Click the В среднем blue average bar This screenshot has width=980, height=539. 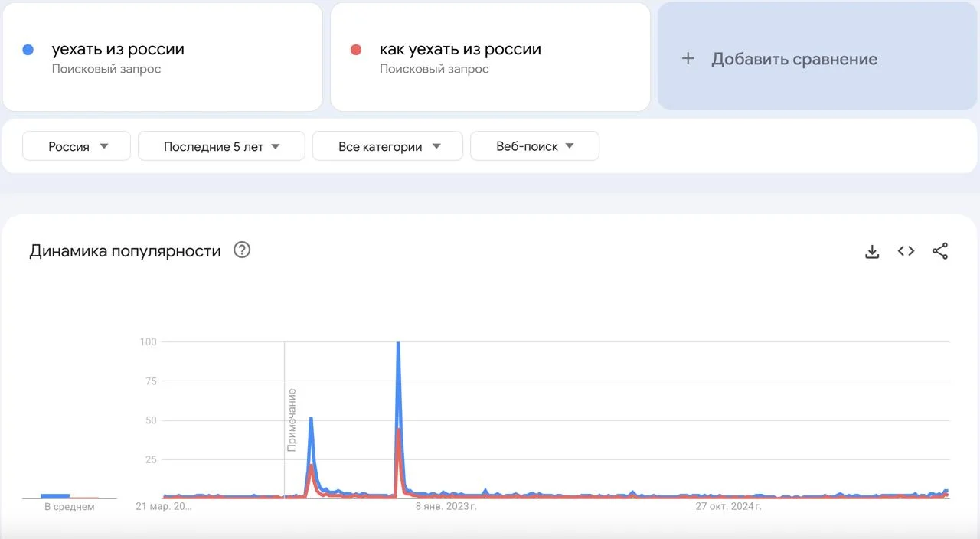pos(55,495)
